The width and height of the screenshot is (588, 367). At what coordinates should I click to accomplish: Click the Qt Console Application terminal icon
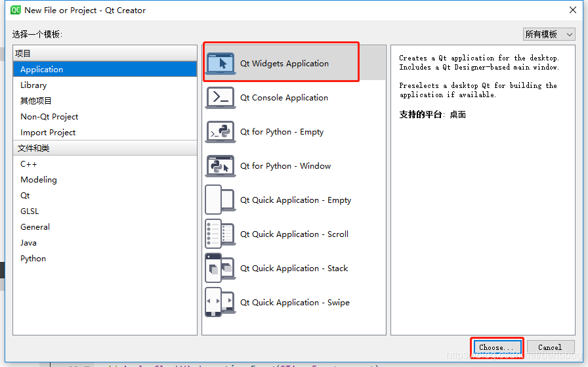click(220, 98)
